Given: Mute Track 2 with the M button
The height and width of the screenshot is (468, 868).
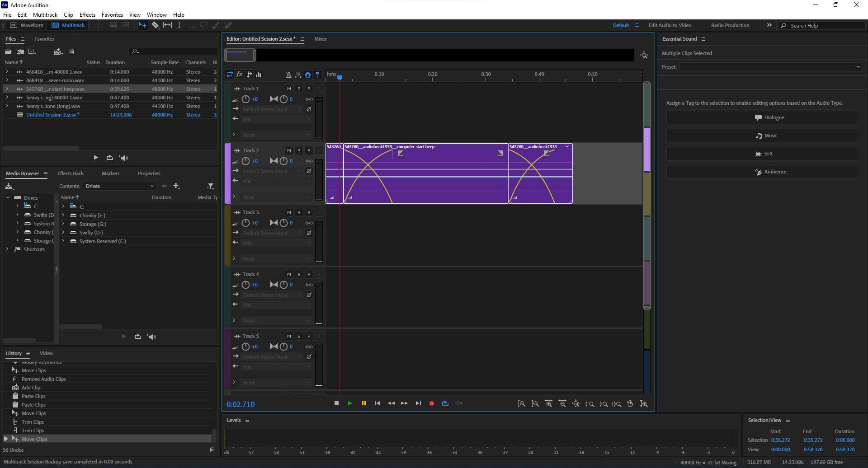Looking at the screenshot, I should 289,150.
